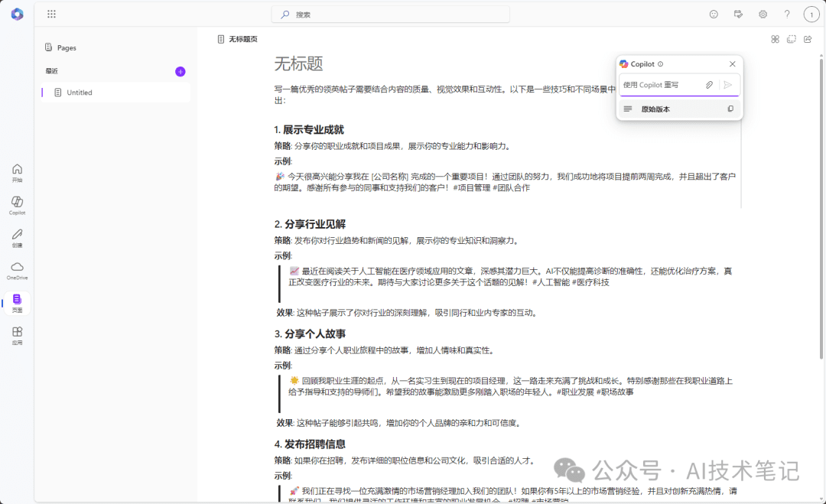The width and height of the screenshot is (826, 504).
Task: Open the Create pencil item in sidebar
Action: 18,238
